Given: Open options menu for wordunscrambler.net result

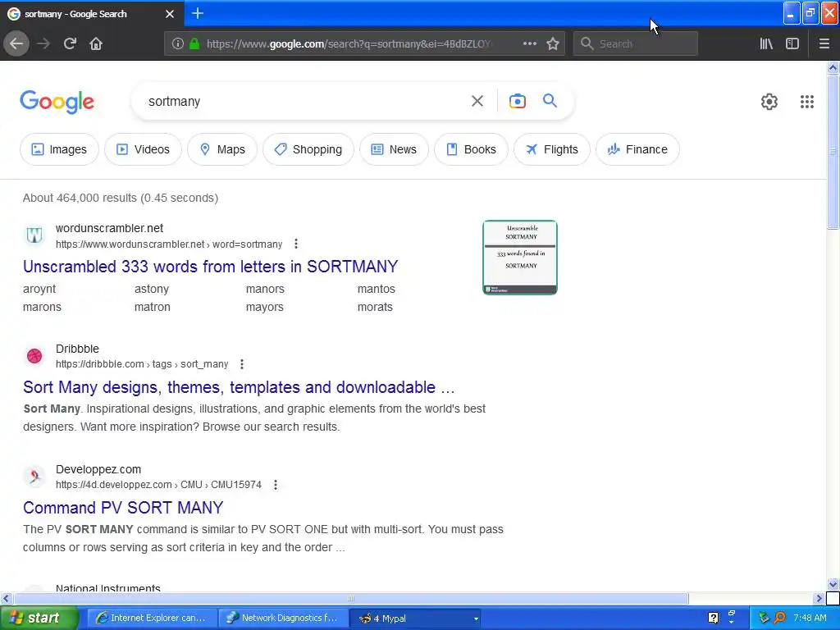Looking at the screenshot, I should [x=295, y=244].
